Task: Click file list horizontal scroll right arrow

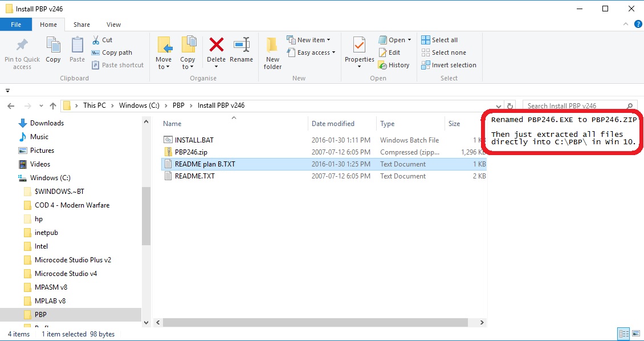Action: point(482,323)
